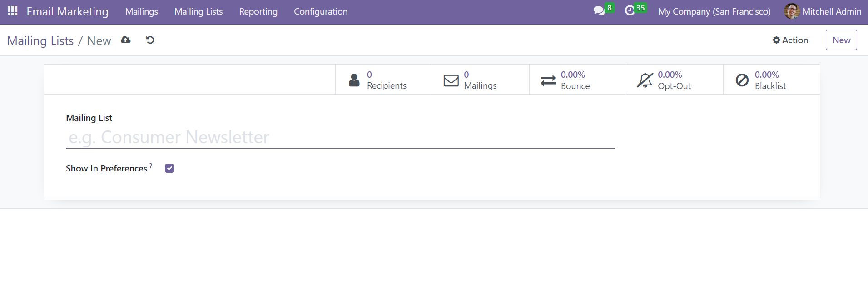The image size is (868, 286).
Task: Click Mitchell Admin avatar picture
Action: click(x=792, y=11)
